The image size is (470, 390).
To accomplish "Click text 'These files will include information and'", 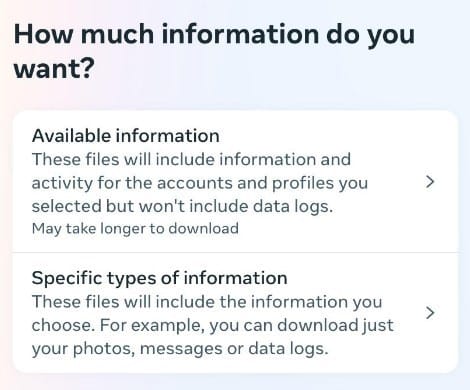I will (x=191, y=159).
